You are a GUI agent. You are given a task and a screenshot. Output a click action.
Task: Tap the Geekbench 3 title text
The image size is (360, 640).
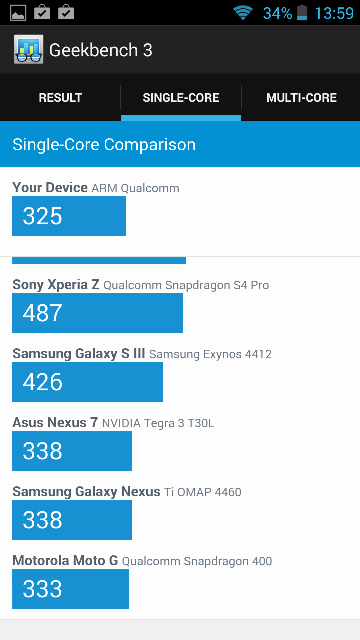[100, 50]
